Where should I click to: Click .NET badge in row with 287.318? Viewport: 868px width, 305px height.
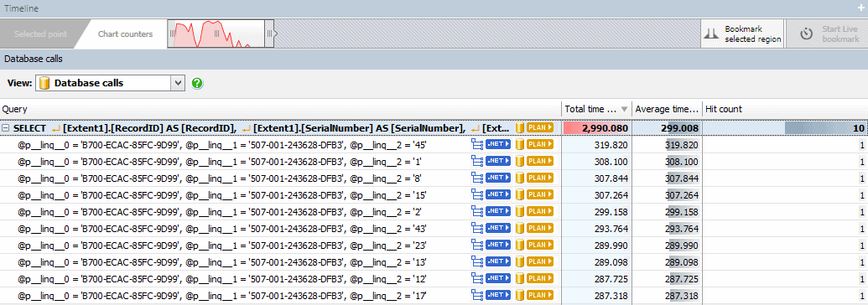498,294
